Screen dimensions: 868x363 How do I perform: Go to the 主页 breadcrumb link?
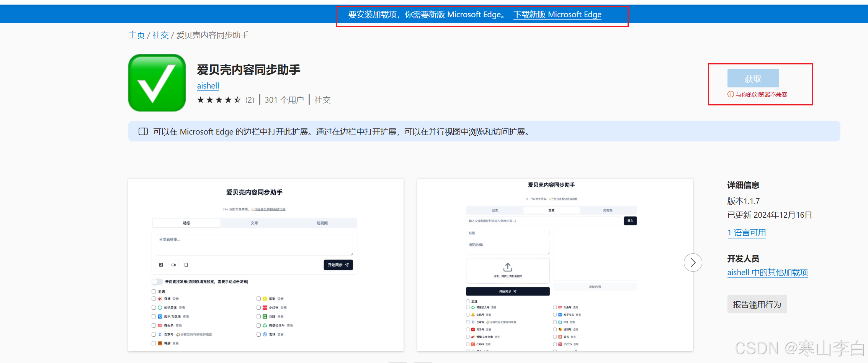point(137,35)
